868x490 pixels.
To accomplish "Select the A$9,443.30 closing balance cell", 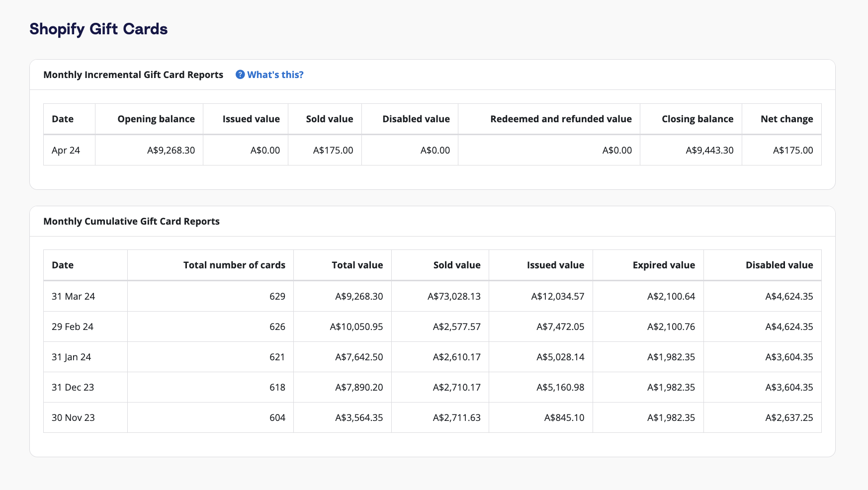I will tap(691, 150).
